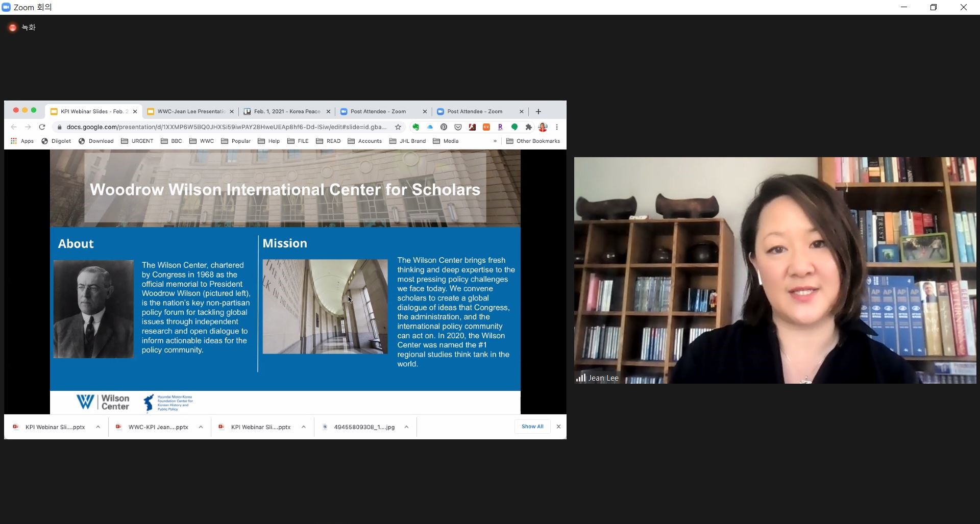The height and width of the screenshot is (524, 980).
Task: Switch to WWC-Jean Lee Presentation tab
Action: point(190,111)
